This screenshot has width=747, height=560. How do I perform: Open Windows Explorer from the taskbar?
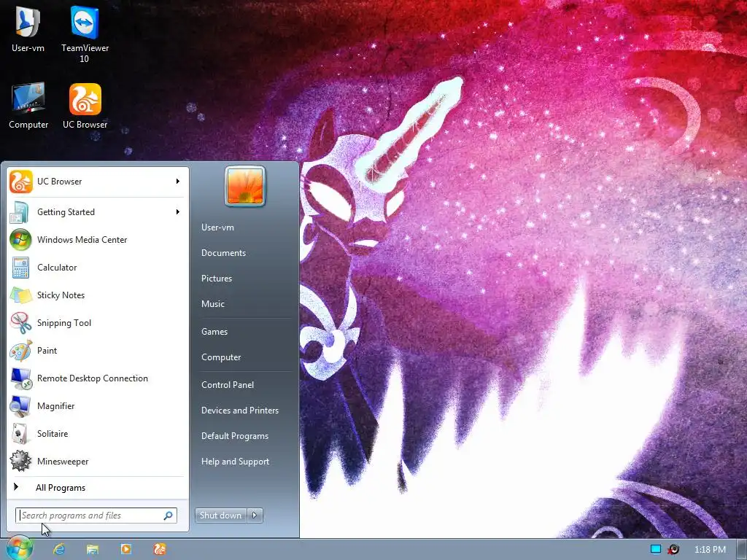tap(93, 550)
